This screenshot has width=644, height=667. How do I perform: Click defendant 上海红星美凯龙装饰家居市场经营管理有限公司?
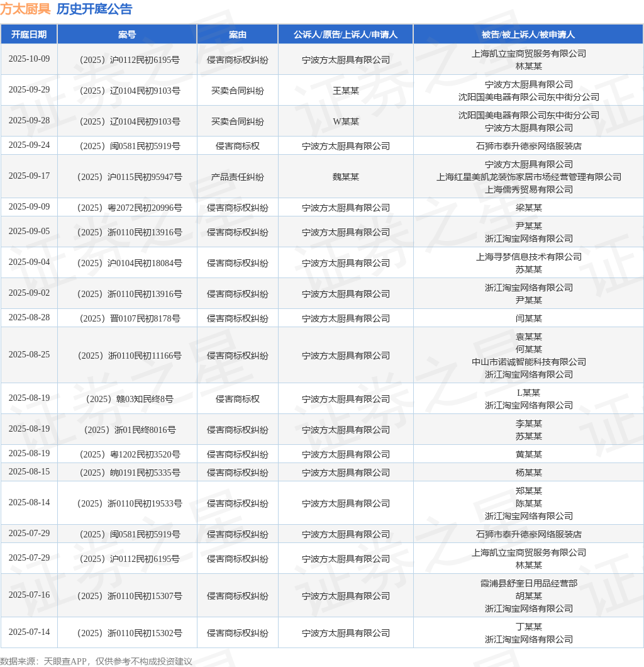pos(528,177)
